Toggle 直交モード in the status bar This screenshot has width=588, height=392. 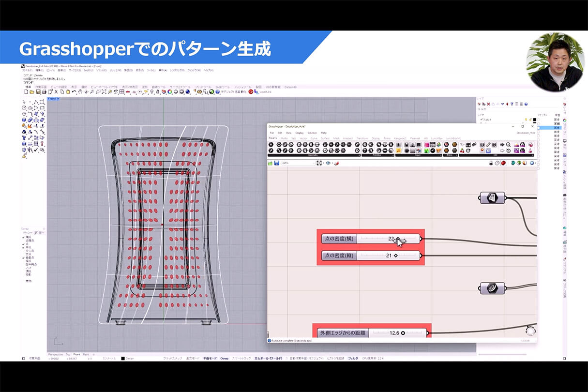[193, 359]
